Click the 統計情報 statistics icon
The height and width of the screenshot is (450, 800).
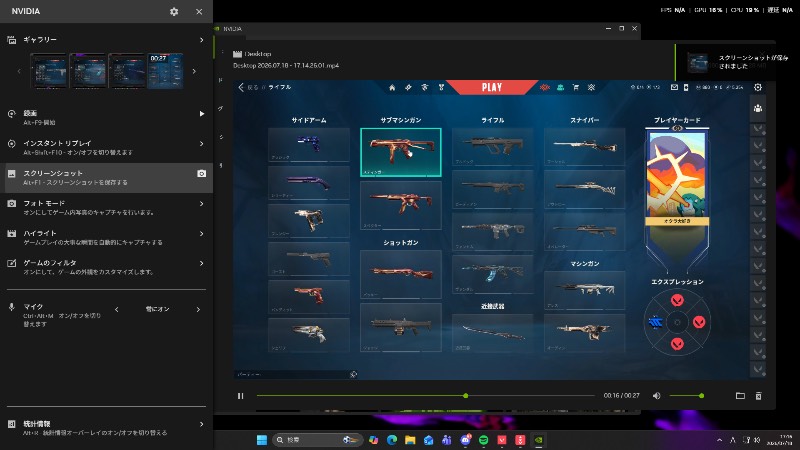point(11,424)
